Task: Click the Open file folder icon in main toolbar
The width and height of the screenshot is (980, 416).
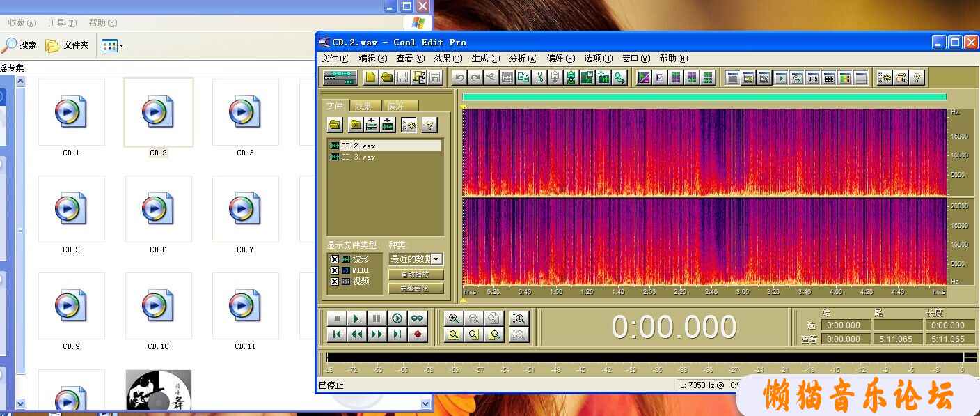Action: 387,77
